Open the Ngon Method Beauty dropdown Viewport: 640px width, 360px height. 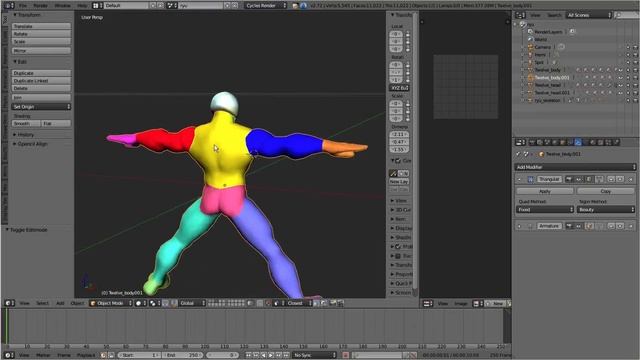coord(606,209)
